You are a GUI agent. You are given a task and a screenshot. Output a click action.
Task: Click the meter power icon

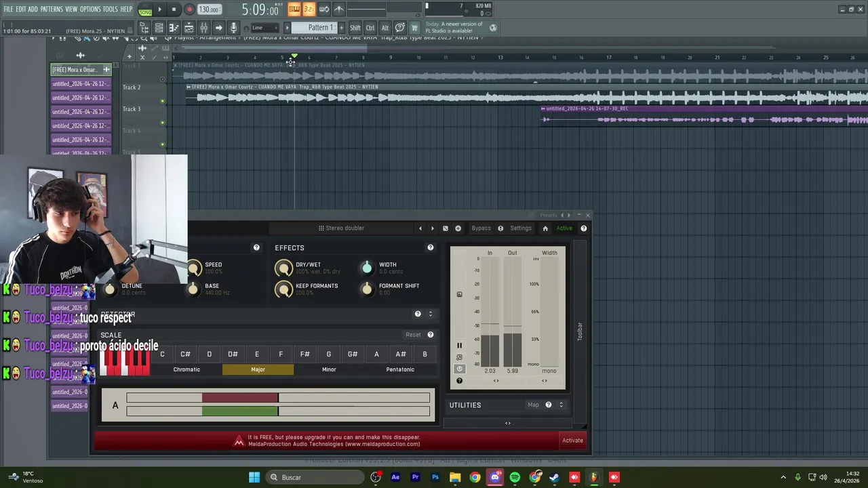tap(459, 369)
